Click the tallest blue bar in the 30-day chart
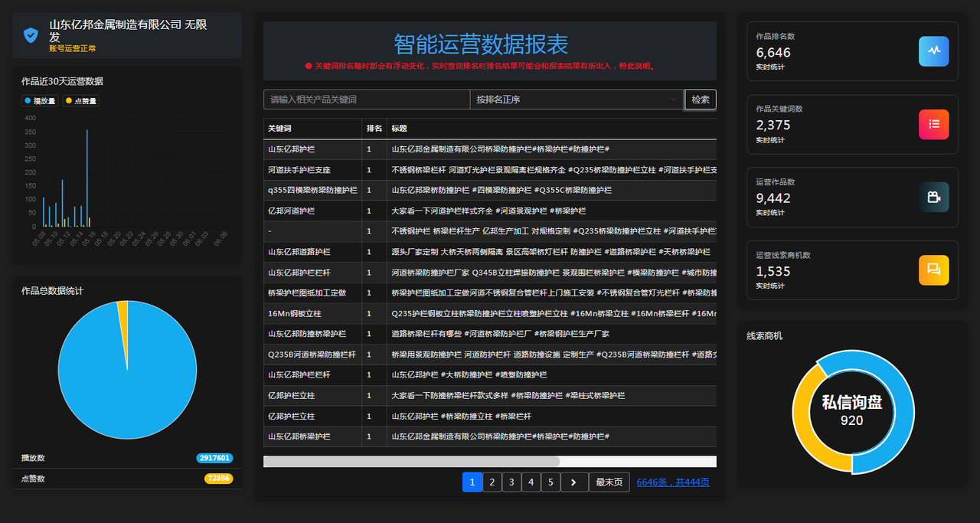 click(x=87, y=178)
